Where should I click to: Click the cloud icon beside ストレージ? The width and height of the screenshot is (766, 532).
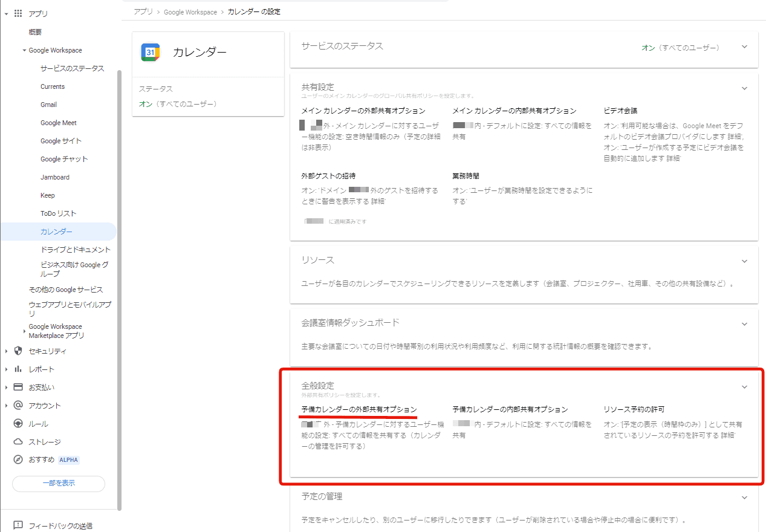(18, 441)
